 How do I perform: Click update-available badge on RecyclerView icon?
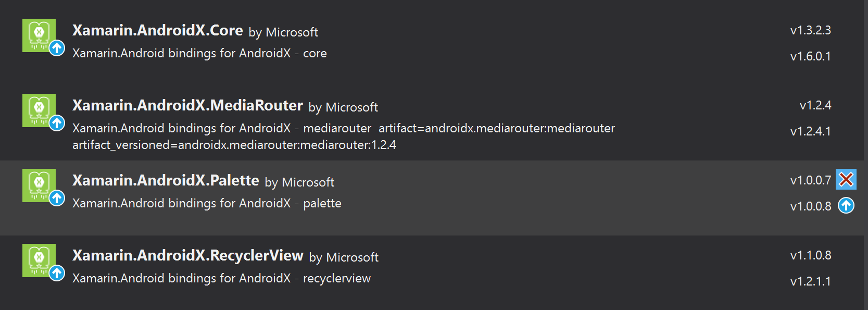point(57,274)
